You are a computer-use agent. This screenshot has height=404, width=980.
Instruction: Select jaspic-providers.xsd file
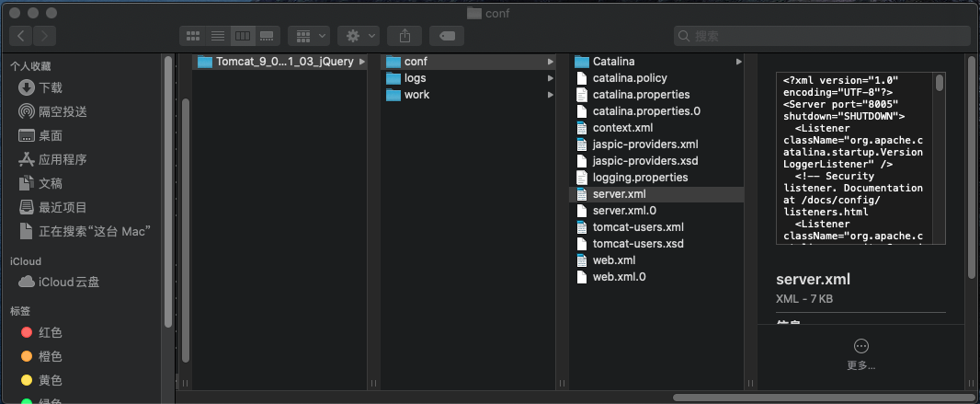656,161
